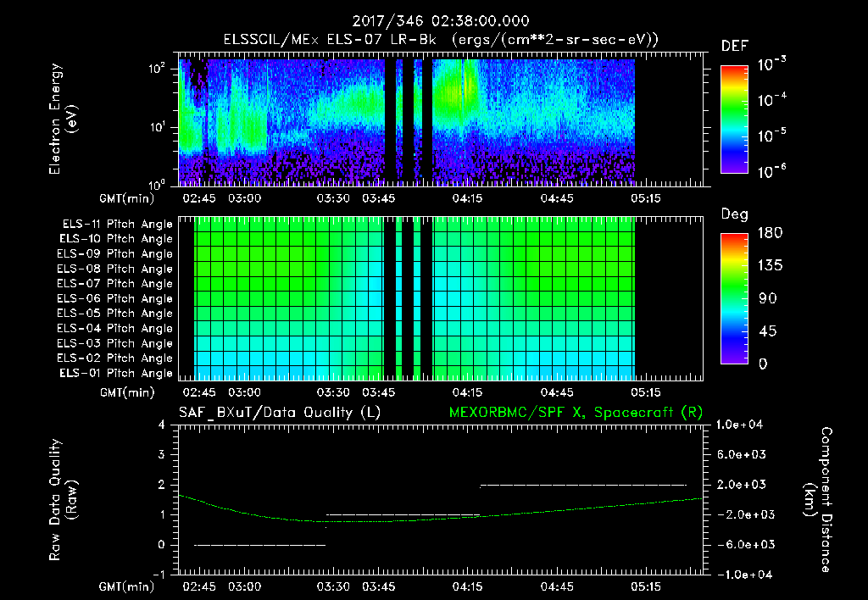Click the DEF color scale bar

click(x=734, y=118)
